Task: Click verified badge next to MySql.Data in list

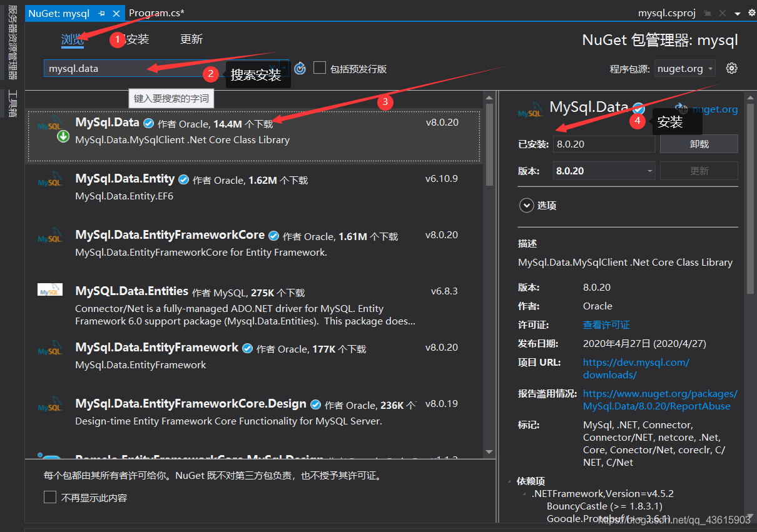Action: pos(149,123)
